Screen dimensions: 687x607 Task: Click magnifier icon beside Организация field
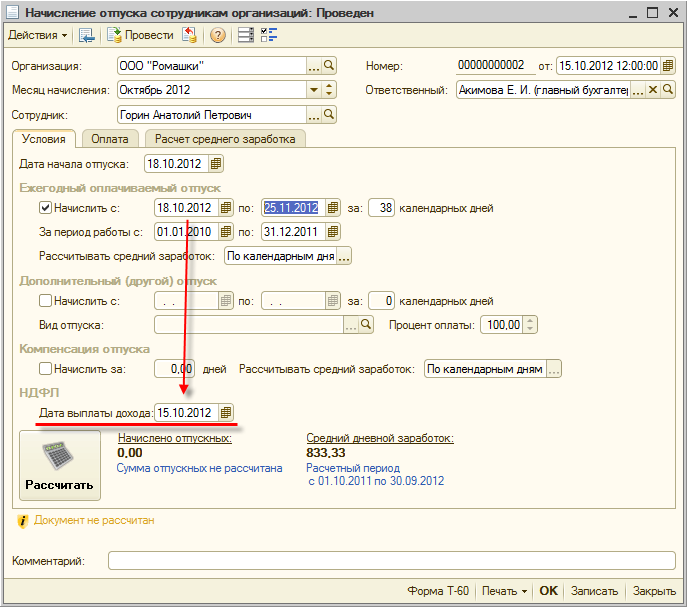pos(329,66)
